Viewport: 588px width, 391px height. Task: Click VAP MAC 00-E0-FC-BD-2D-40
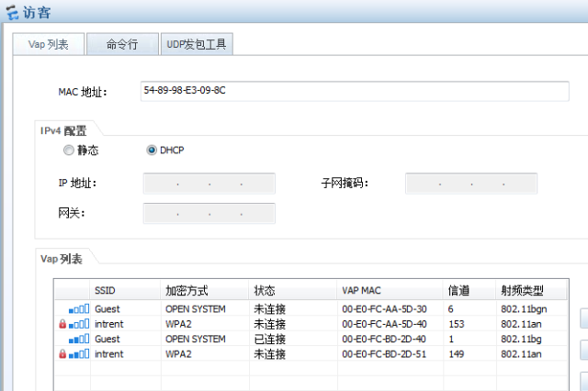[x=384, y=339]
